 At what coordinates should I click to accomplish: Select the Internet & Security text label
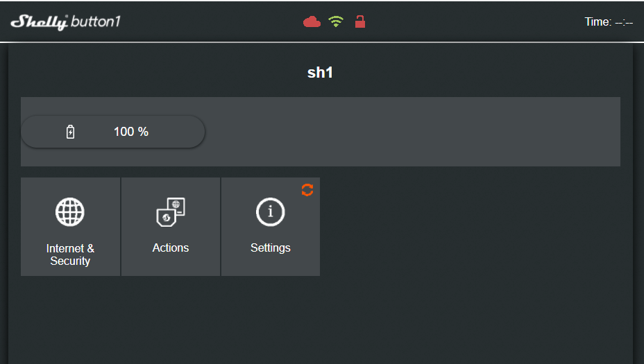pyautogui.click(x=70, y=254)
